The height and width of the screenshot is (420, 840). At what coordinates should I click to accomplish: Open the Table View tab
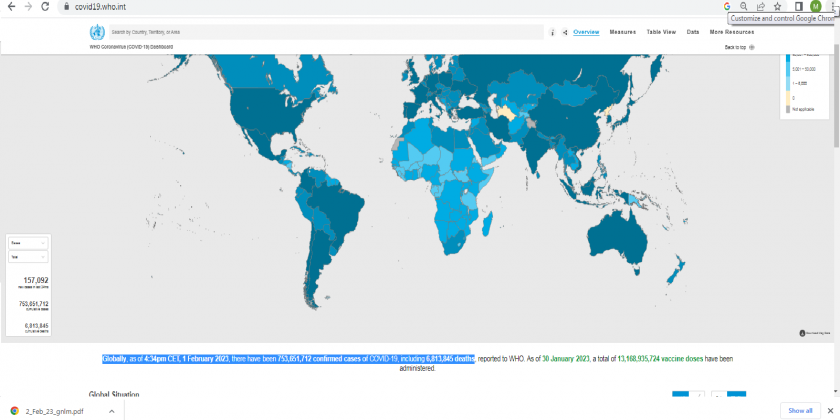coord(661,32)
